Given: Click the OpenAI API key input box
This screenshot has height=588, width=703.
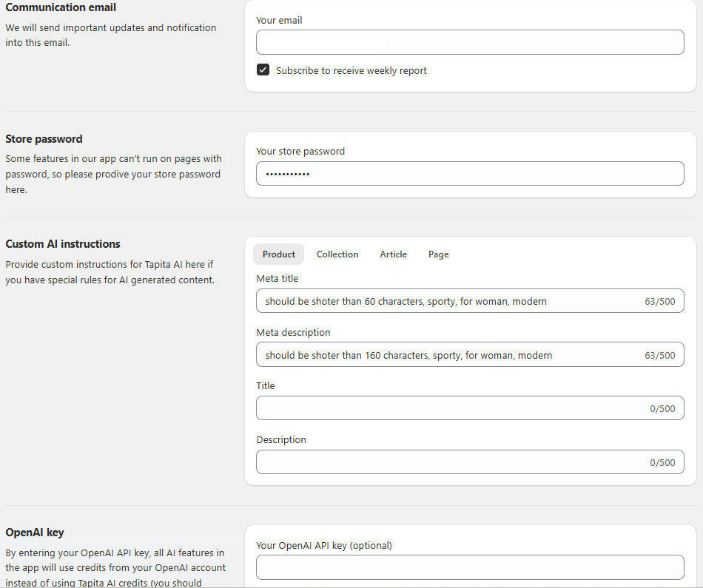Looking at the screenshot, I should click(470, 567).
